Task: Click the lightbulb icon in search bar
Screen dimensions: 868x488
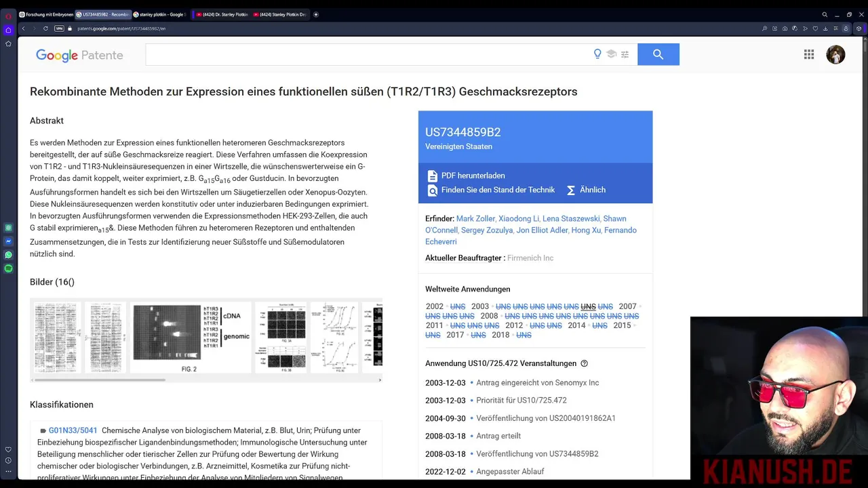Action: click(x=597, y=54)
